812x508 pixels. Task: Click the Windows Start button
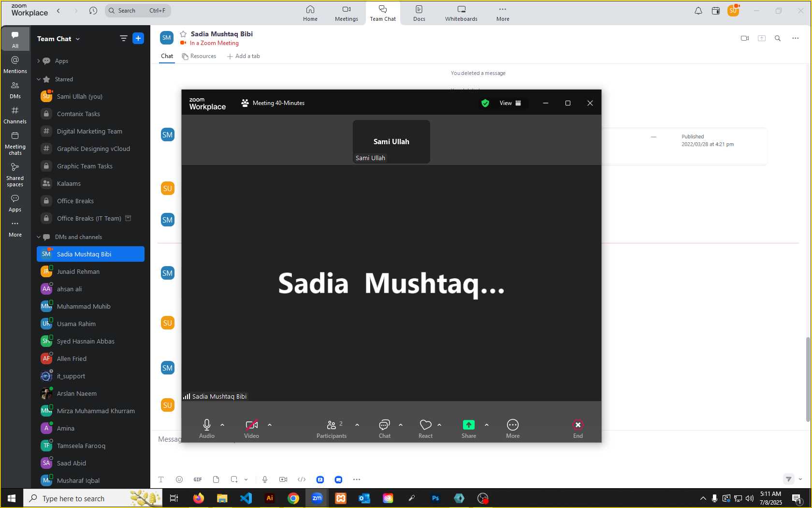[12, 498]
